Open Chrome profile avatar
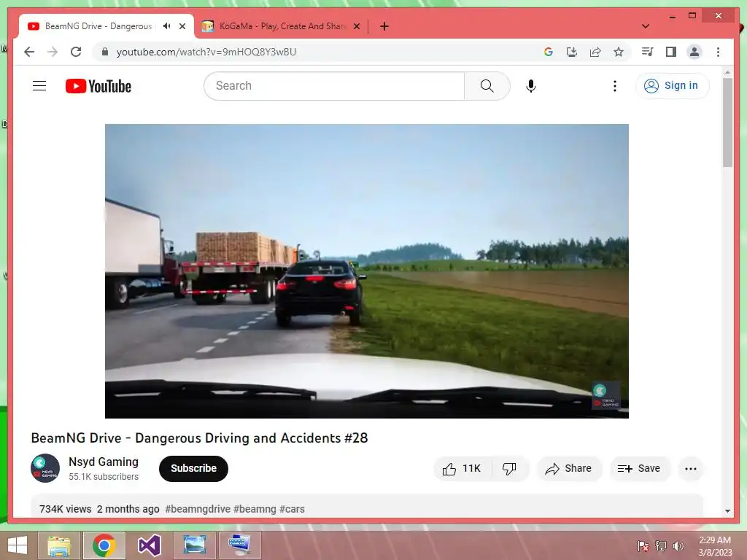Image resolution: width=747 pixels, height=560 pixels. pyautogui.click(x=694, y=52)
